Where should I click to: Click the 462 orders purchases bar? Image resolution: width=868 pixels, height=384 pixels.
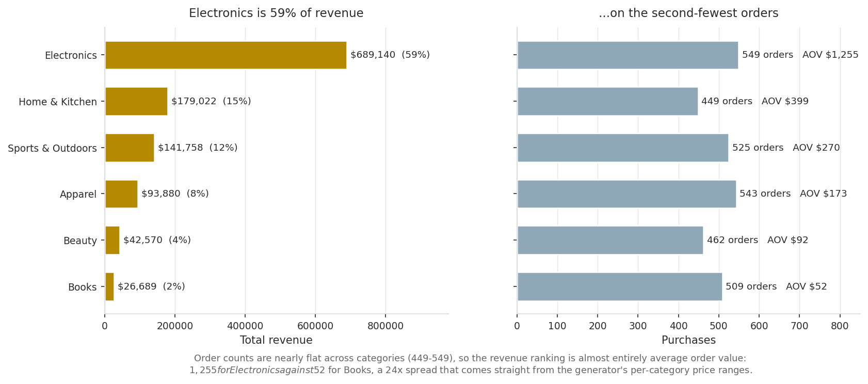pyautogui.click(x=610, y=240)
